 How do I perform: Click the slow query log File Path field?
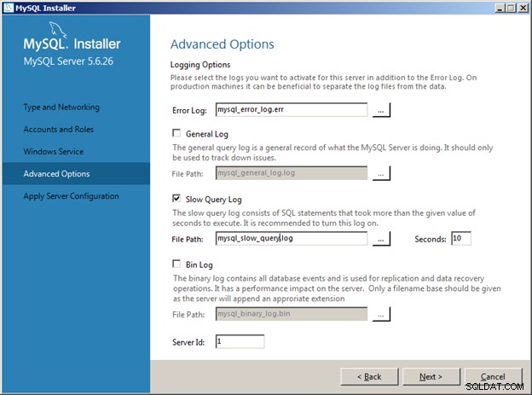pos(292,238)
